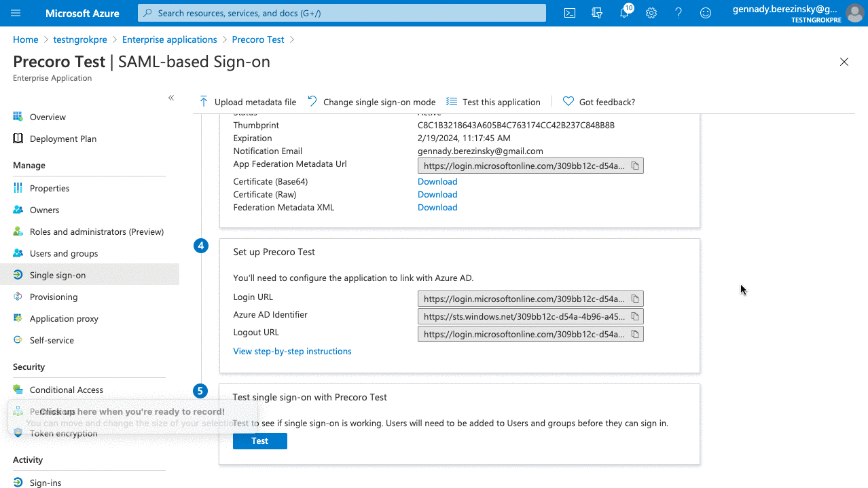Screen dimensions: 868x488
Task: Click Test this application
Action: 494,102
